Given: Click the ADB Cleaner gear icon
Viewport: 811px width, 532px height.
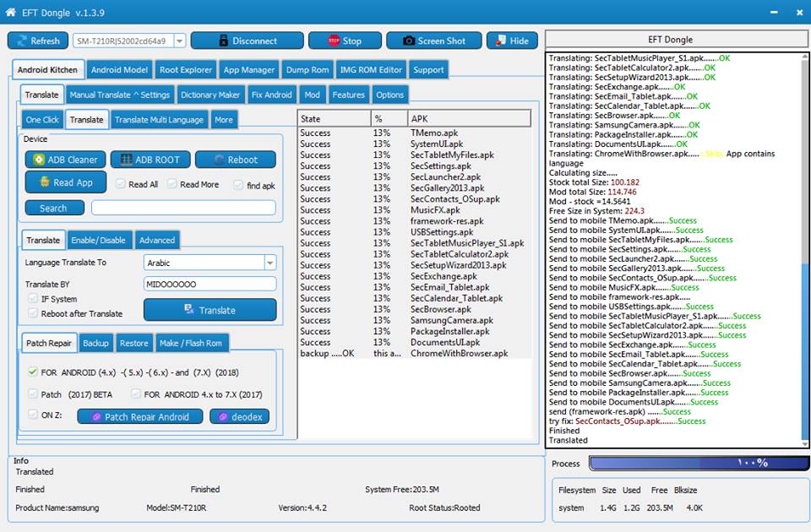Looking at the screenshot, I should click(x=39, y=160).
